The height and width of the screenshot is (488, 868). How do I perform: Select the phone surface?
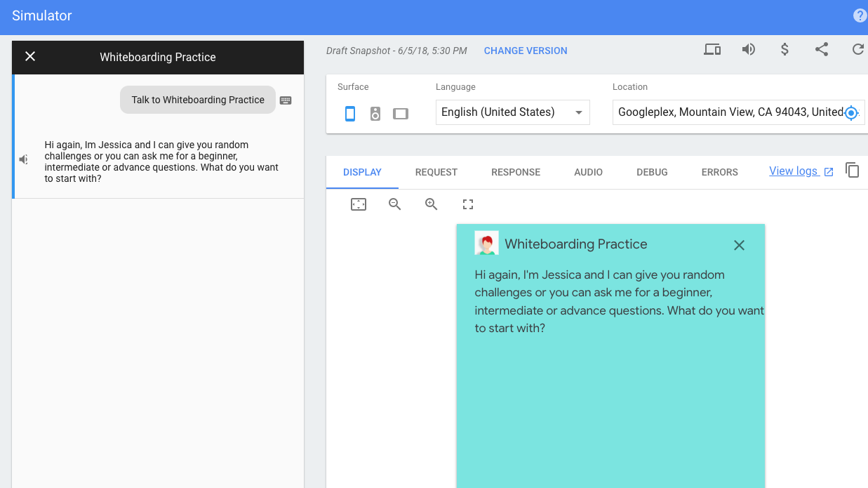click(x=350, y=113)
